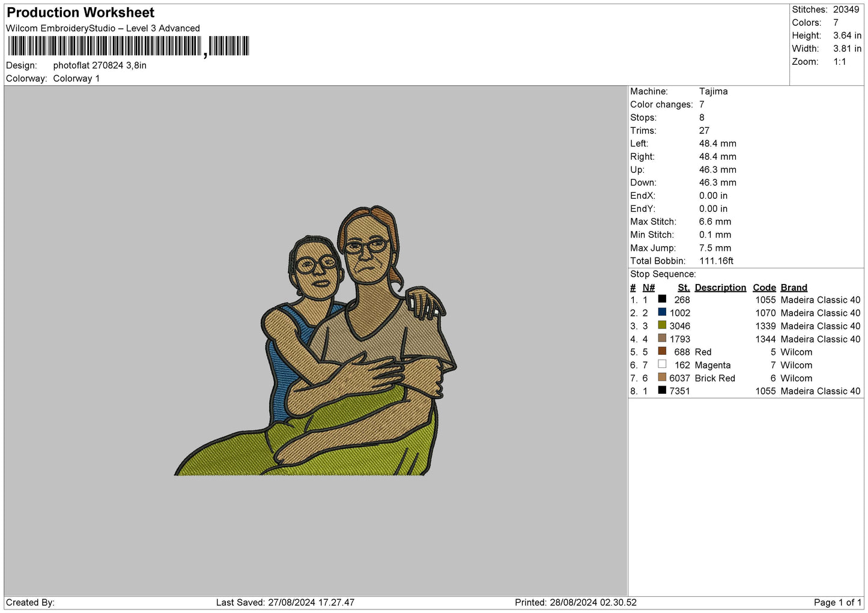Click the 'Magenta' description in stop 6

pos(712,366)
